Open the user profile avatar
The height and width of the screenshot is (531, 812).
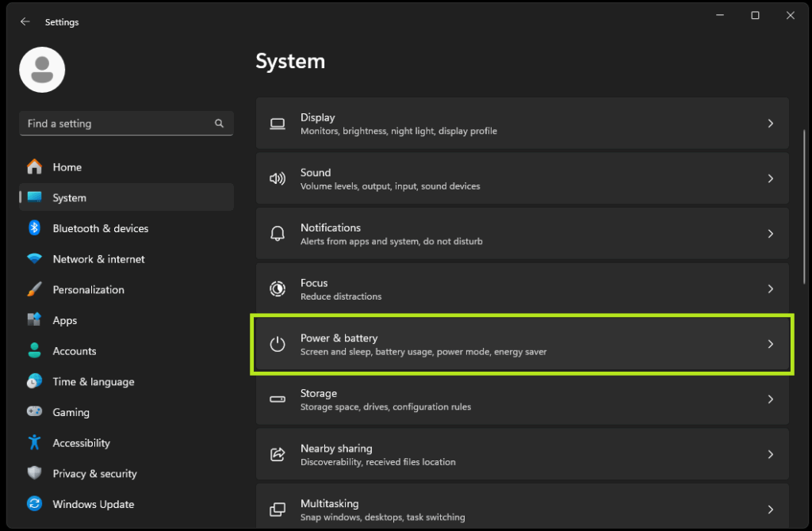pos(42,70)
